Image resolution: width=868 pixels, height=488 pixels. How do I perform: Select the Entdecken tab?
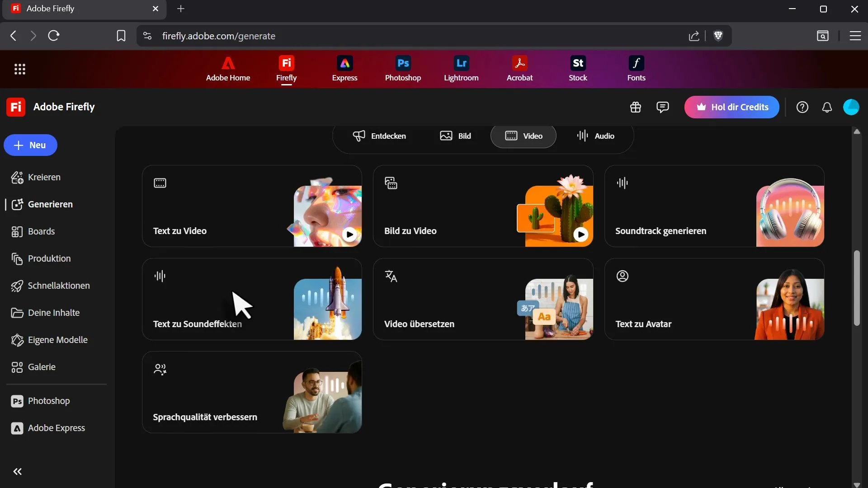tap(379, 136)
